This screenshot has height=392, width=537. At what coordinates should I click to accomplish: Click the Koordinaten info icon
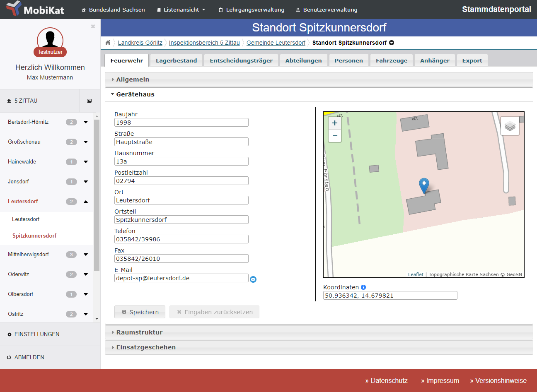(363, 287)
